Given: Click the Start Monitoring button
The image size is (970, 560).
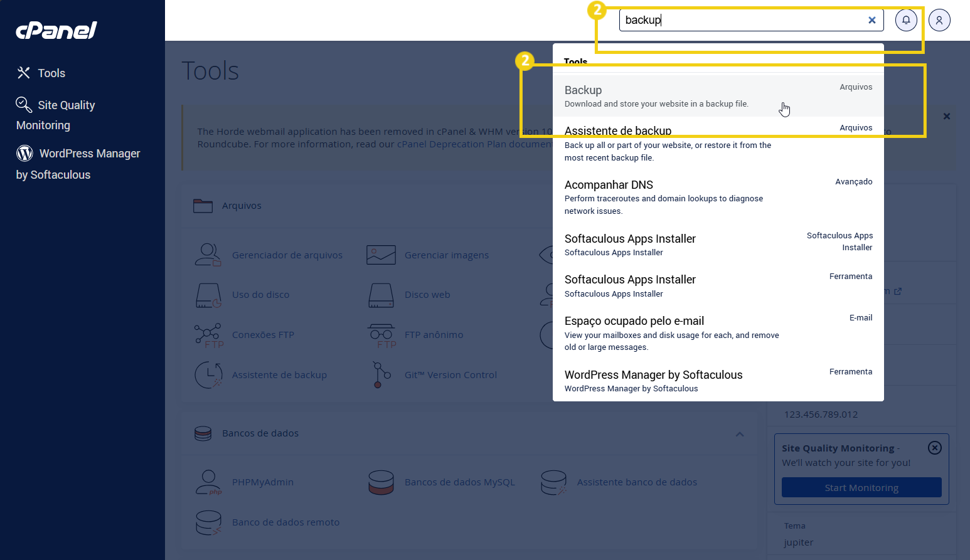Looking at the screenshot, I should pyautogui.click(x=861, y=487).
